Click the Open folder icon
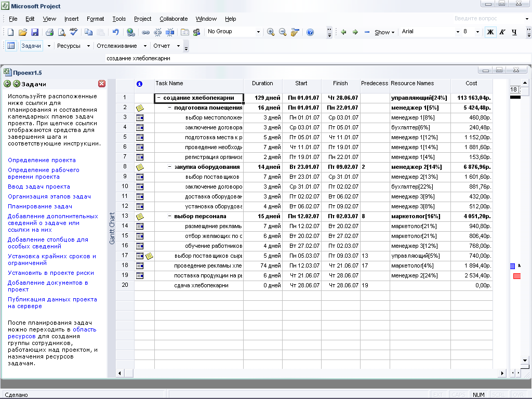532x399 pixels. pos(23,32)
